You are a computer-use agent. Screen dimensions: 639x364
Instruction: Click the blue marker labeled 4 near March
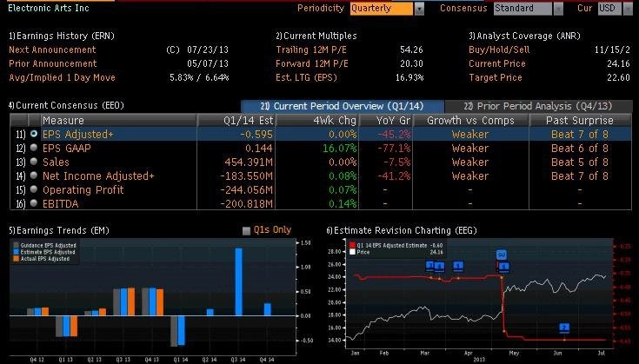point(439,267)
